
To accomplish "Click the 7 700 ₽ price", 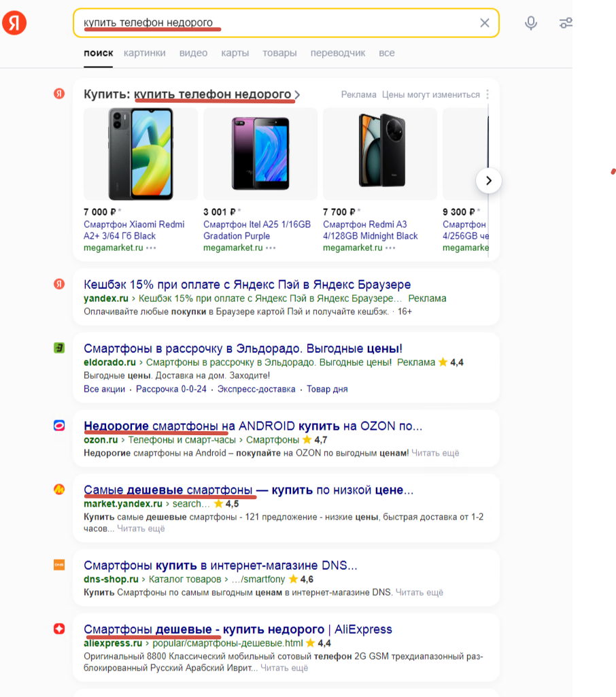I will (x=339, y=212).
